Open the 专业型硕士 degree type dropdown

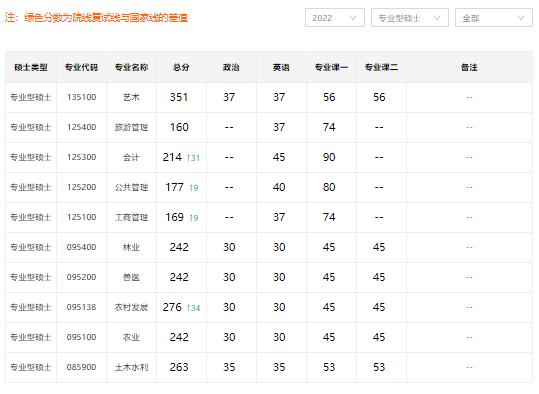410,18
